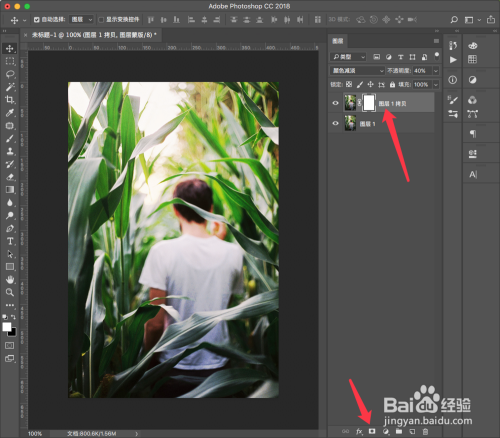This screenshot has height=438, width=500.
Task: Hide the 图层 1 拷贝 layer eye
Action: [x=335, y=103]
